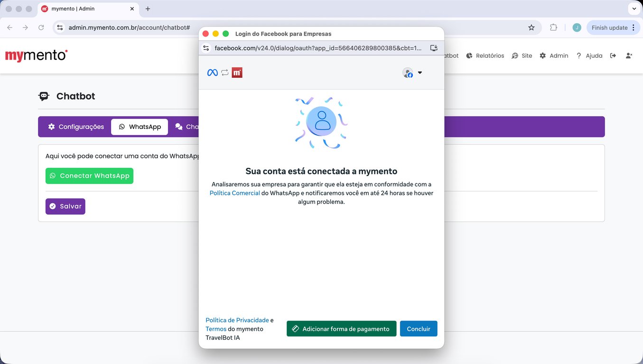This screenshot has height=364, width=643.
Task: Open the Site menu item
Action: pyautogui.click(x=522, y=55)
